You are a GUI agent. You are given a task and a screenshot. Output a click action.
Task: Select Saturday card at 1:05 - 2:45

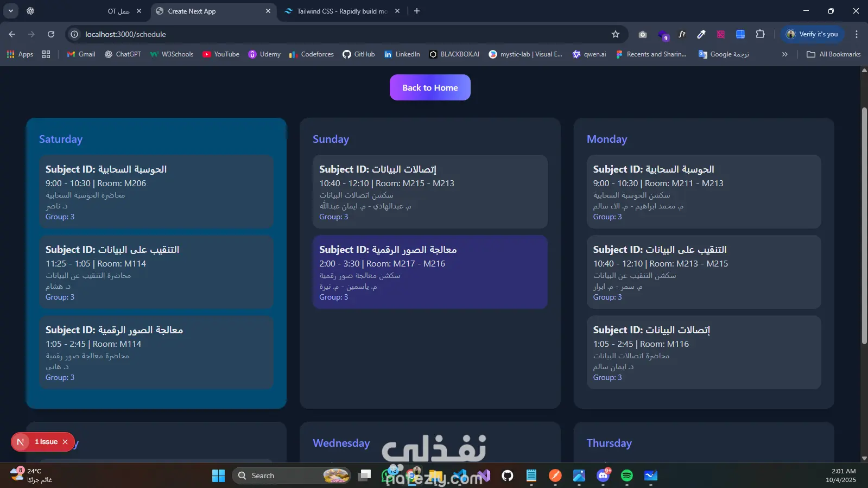156,352
